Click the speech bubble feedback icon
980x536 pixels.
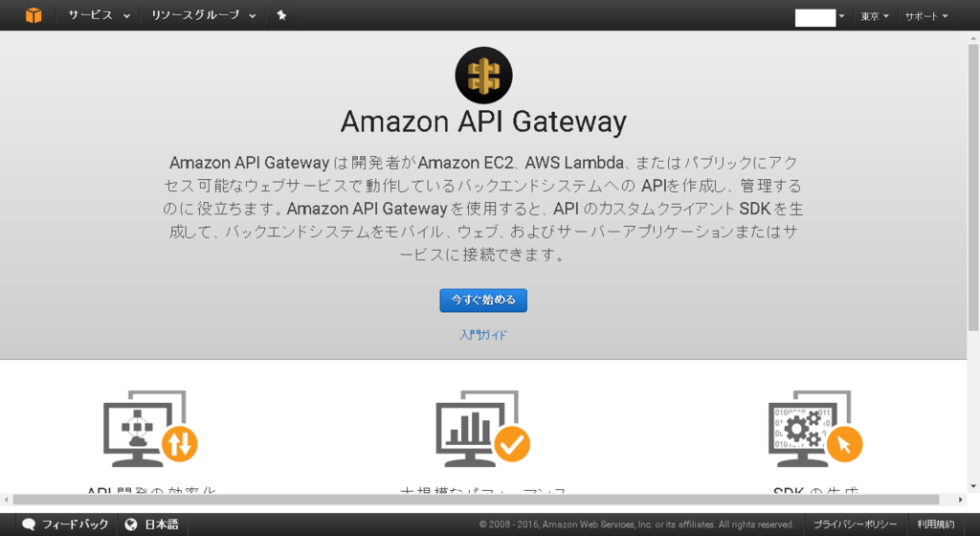tap(28, 525)
